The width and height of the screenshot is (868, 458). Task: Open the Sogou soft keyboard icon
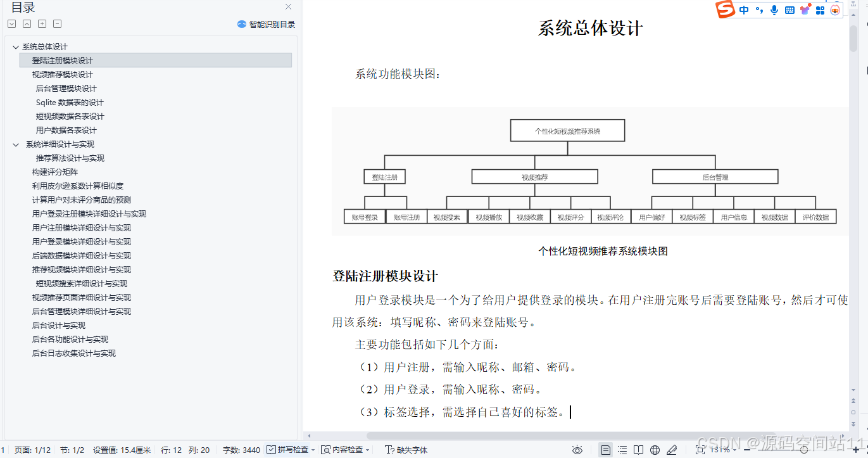(789, 10)
